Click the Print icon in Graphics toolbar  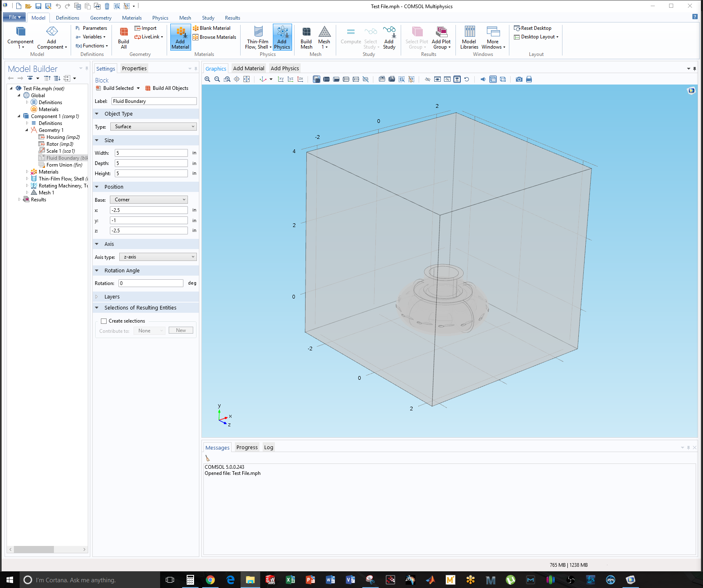coord(529,79)
